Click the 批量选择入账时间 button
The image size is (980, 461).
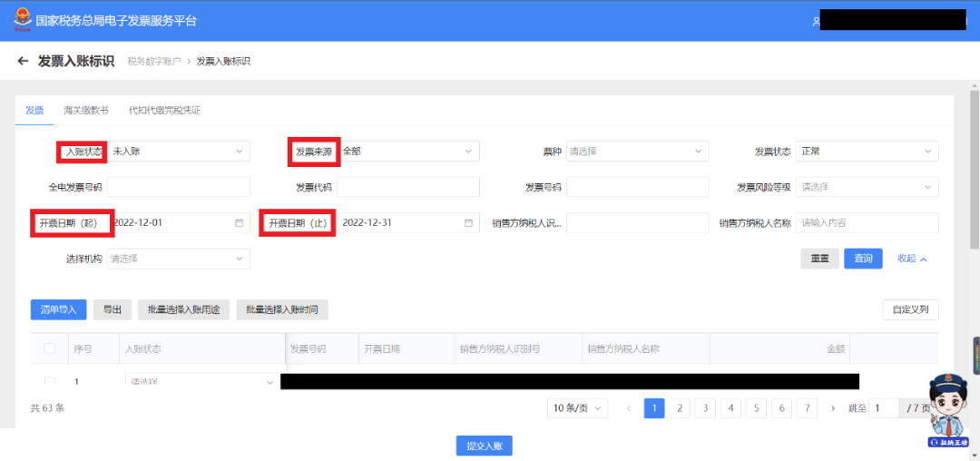[x=282, y=309]
